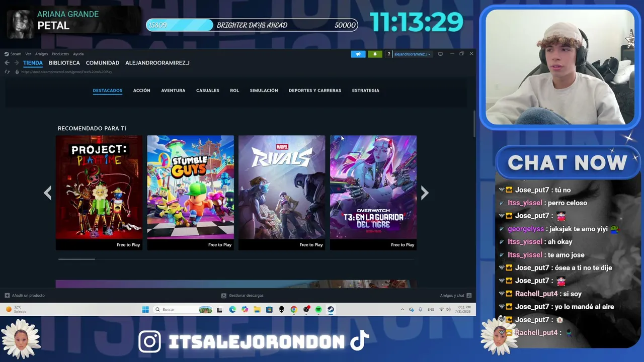Launch Microsoft Edge from the taskbar
This screenshot has width=644, height=362.
coord(232,310)
